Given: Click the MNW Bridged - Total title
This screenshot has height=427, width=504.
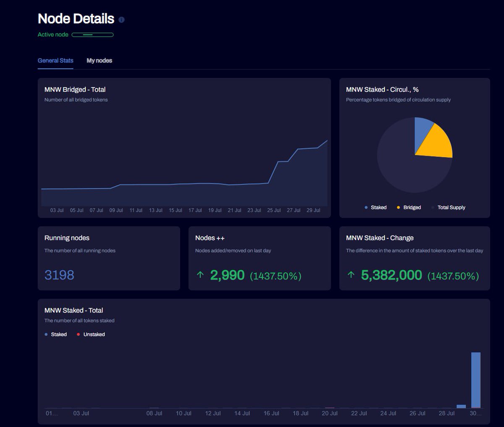Looking at the screenshot, I should click(x=75, y=90).
